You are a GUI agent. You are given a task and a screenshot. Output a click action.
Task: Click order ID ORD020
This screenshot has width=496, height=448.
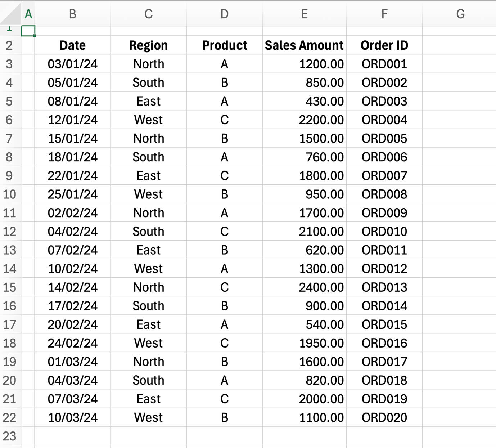[384, 417]
